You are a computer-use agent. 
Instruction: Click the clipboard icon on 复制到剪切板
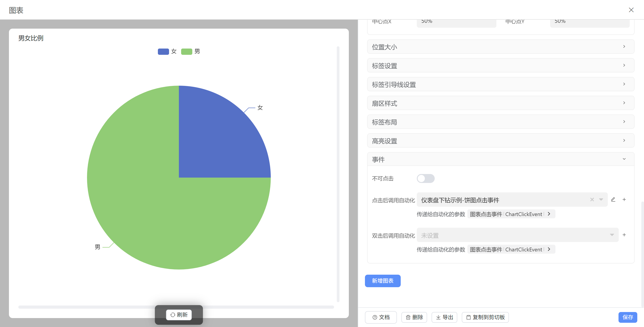[x=468, y=317]
